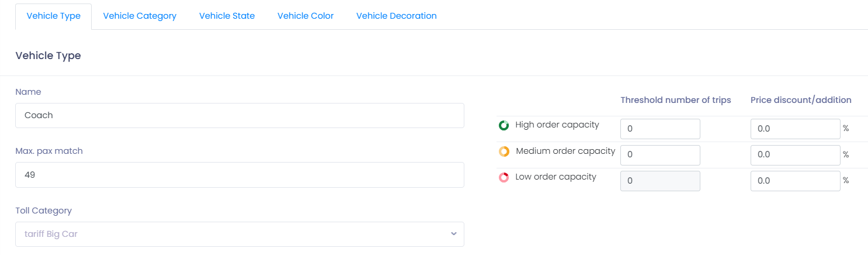Focus the Max. pax match field
The width and height of the screenshot is (868, 255).
[x=239, y=175]
